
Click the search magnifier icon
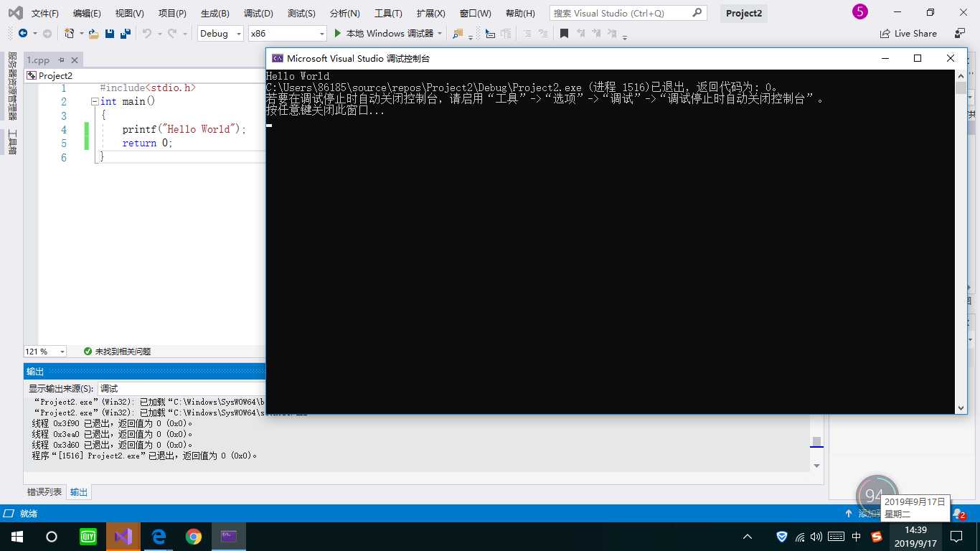(x=697, y=13)
